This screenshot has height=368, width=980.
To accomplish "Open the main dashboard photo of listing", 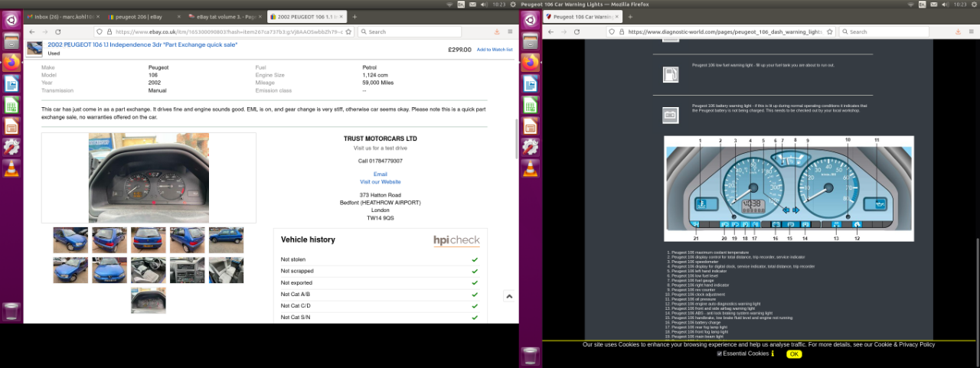I will point(149,177).
